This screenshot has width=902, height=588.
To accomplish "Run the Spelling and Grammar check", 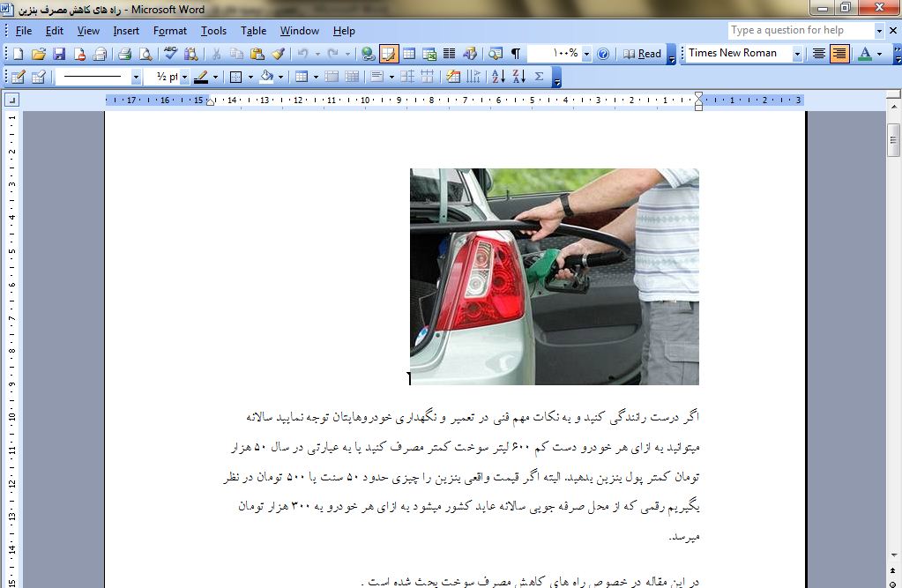I will 170,54.
